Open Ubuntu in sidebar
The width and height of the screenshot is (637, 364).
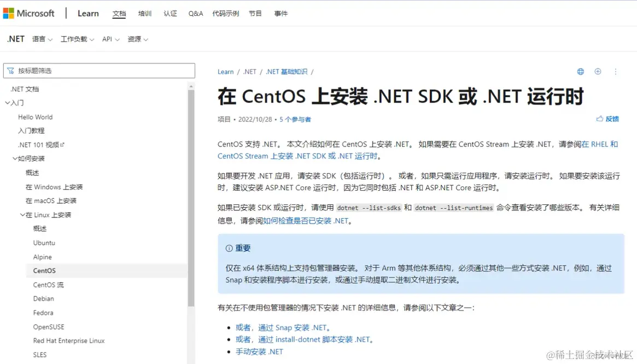tap(44, 243)
